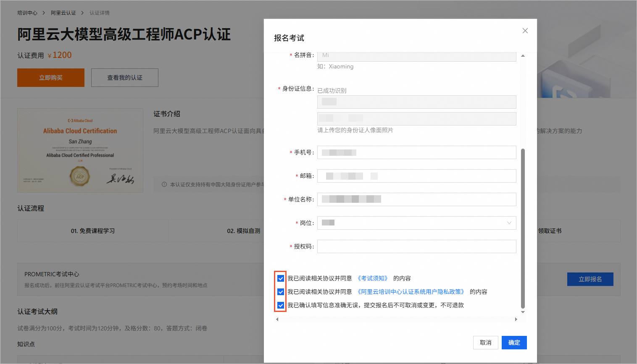Click the second 身份证信息 field
This screenshot has height=364, width=637.
(x=416, y=119)
